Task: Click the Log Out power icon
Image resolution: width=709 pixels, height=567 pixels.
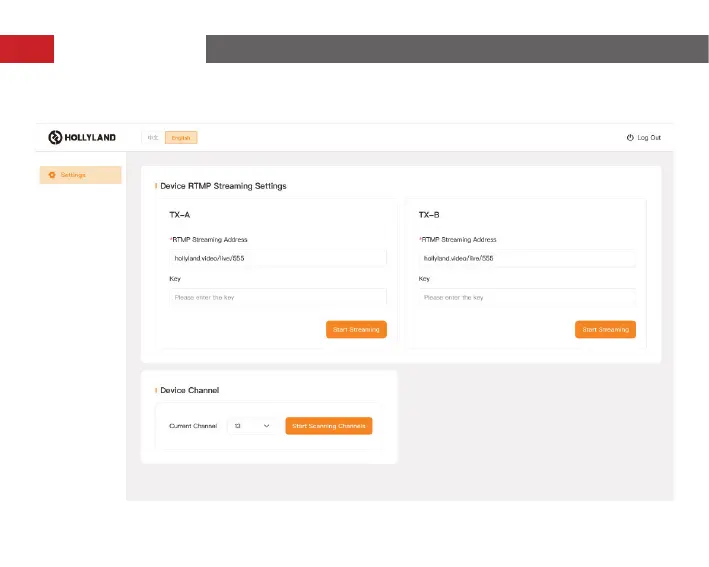Action: (x=630, y=138)
